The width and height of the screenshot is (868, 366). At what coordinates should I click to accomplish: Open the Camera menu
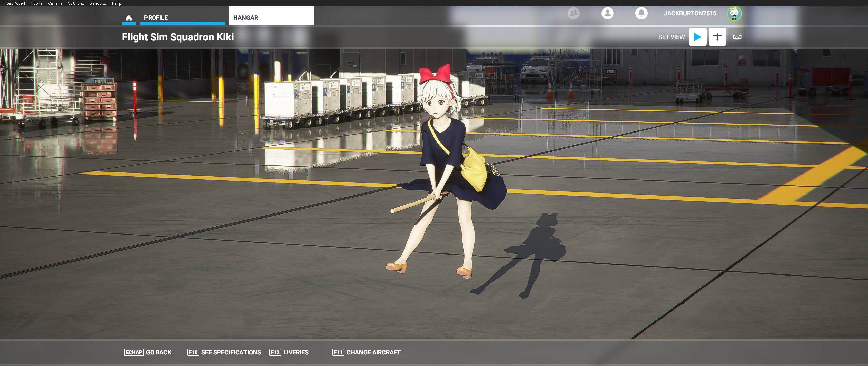pos(55,3)
